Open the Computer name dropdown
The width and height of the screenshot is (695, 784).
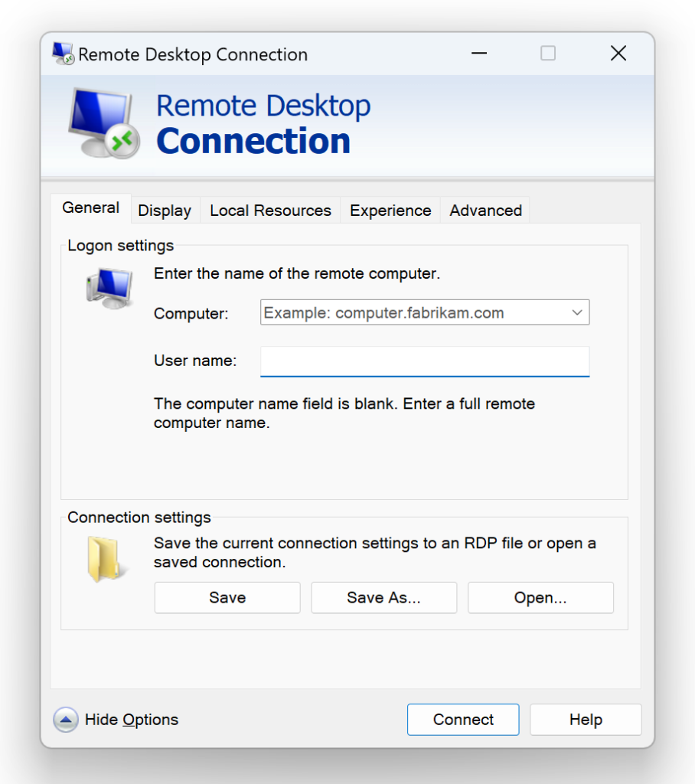click(578, 312)
